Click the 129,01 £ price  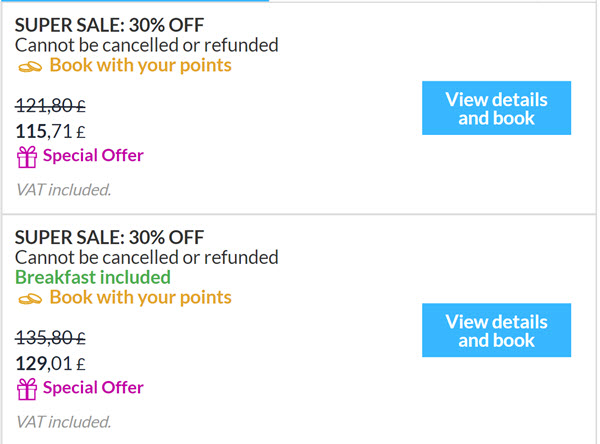click(50, 364)
